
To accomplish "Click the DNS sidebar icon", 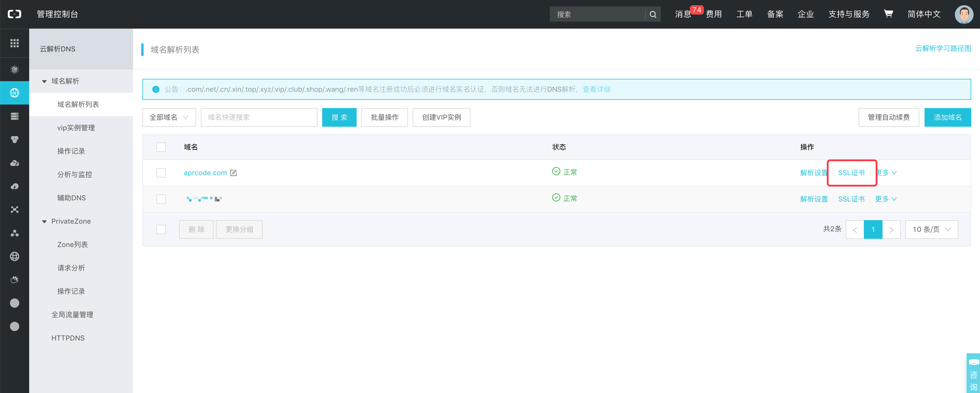I will tap(15, 93).
